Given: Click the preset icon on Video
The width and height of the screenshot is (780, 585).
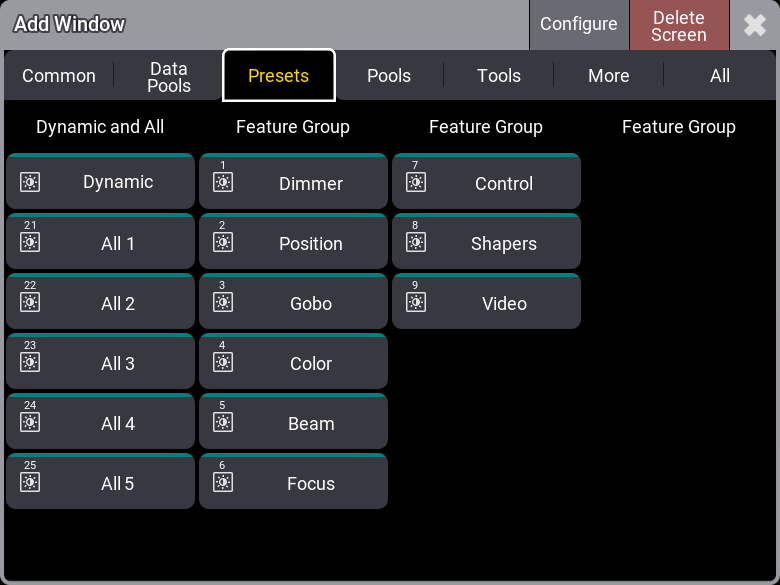Looking at the screenshot, I should [416, 302].
